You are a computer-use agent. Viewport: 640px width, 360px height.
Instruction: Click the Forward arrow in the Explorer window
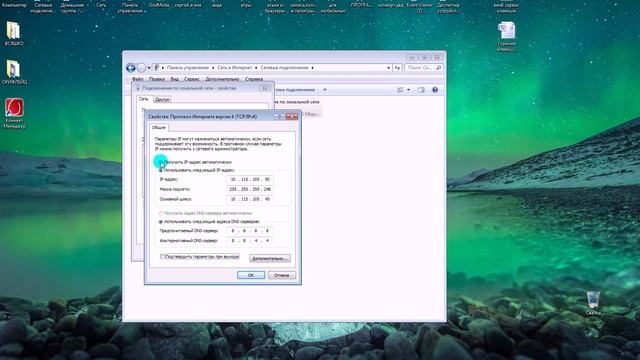141,68
